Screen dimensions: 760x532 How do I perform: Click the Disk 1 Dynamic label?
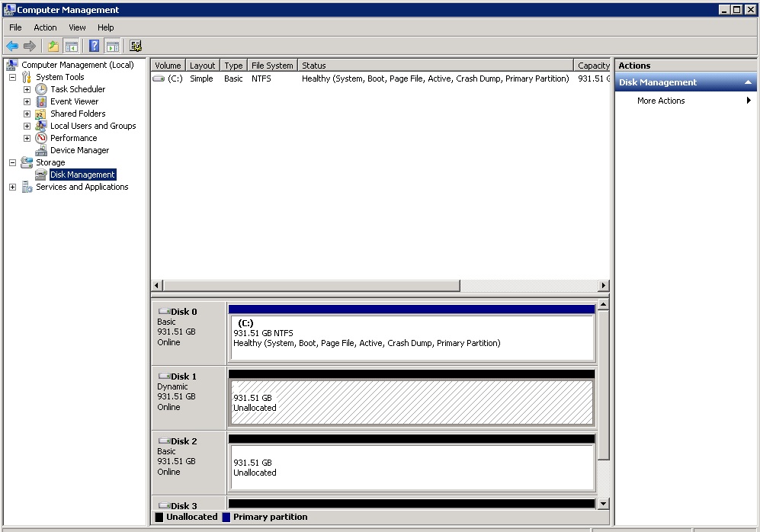pos(172,386)
